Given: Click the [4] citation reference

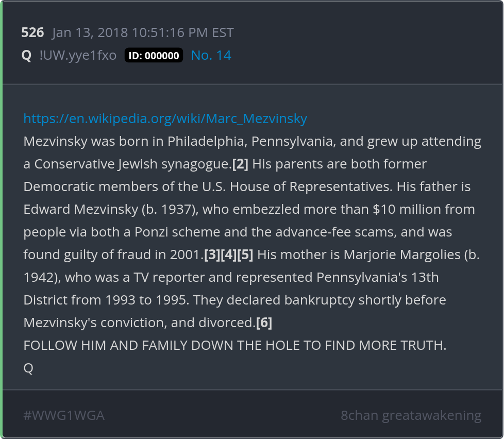Looking at the screenshot, I should (x=228, y=255).
